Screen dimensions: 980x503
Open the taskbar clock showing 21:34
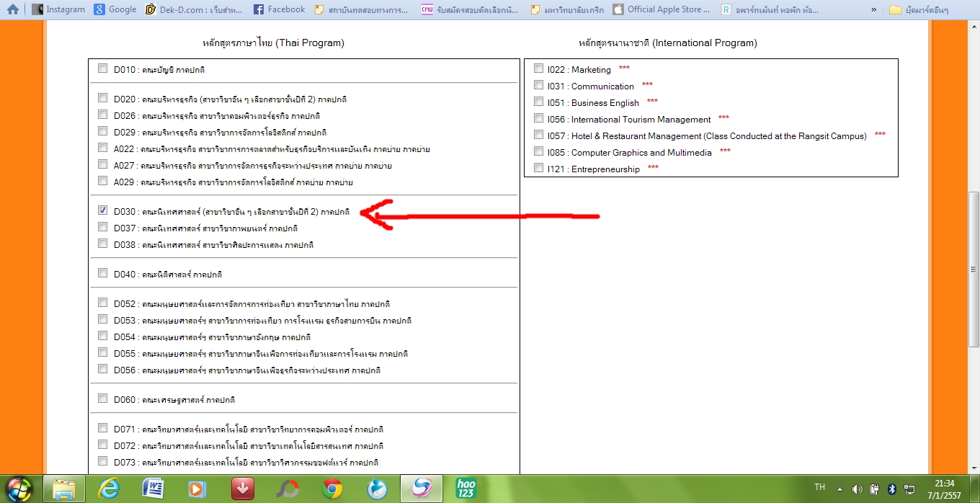(945, 489)
